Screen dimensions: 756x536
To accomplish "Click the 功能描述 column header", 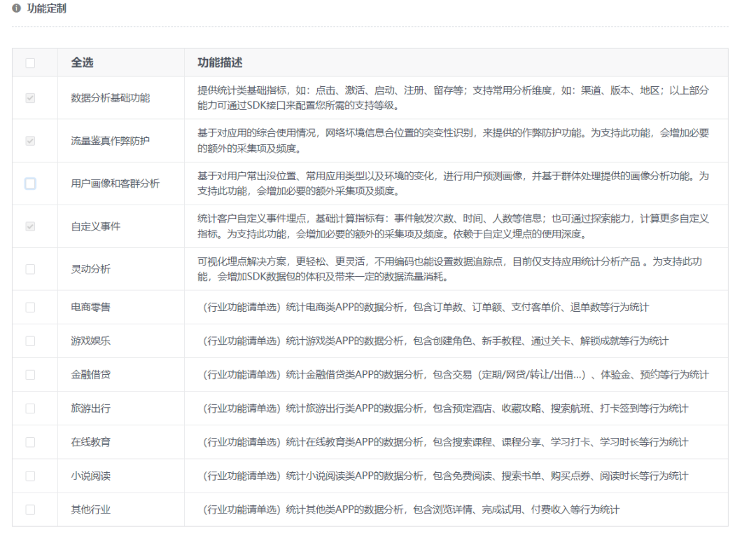I will [220, 63].
